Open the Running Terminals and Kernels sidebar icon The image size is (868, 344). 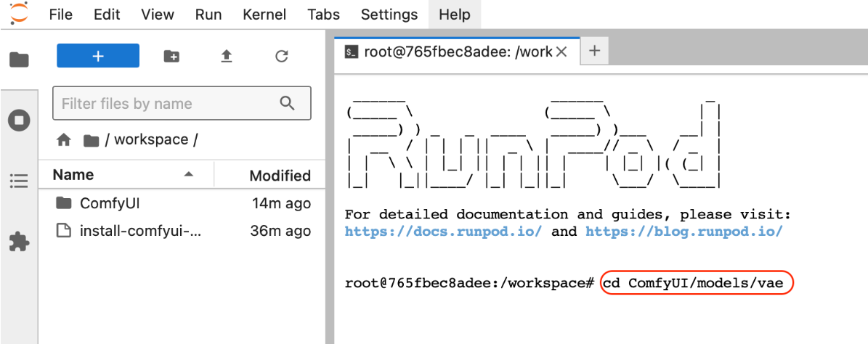pyautogui.click(x=19, y=120)
